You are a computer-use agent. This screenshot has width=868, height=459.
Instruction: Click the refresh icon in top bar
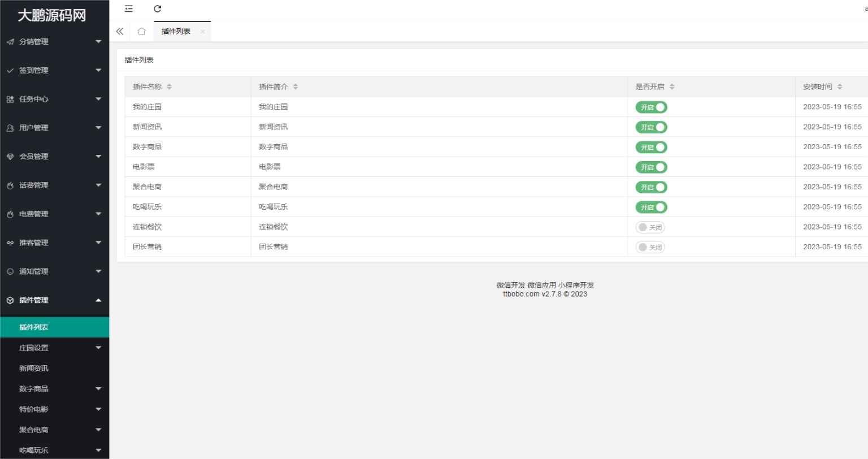click(158, 8)
